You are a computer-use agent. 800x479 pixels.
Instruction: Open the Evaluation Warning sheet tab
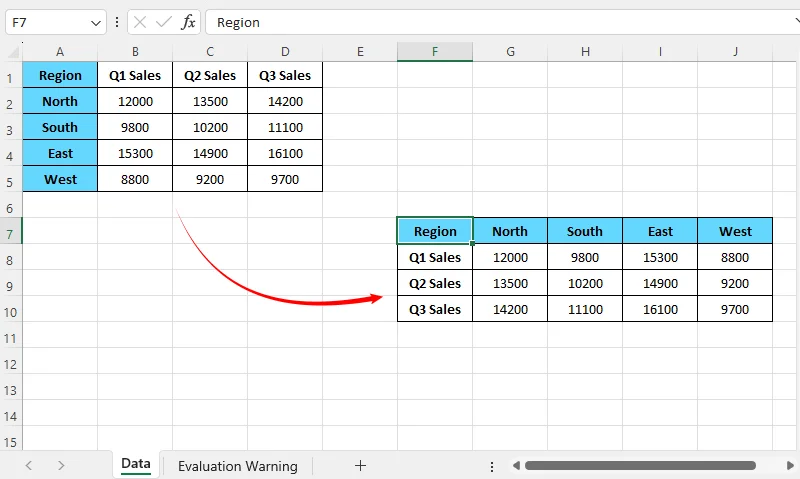pyautogui.click(x=238, y=466)
